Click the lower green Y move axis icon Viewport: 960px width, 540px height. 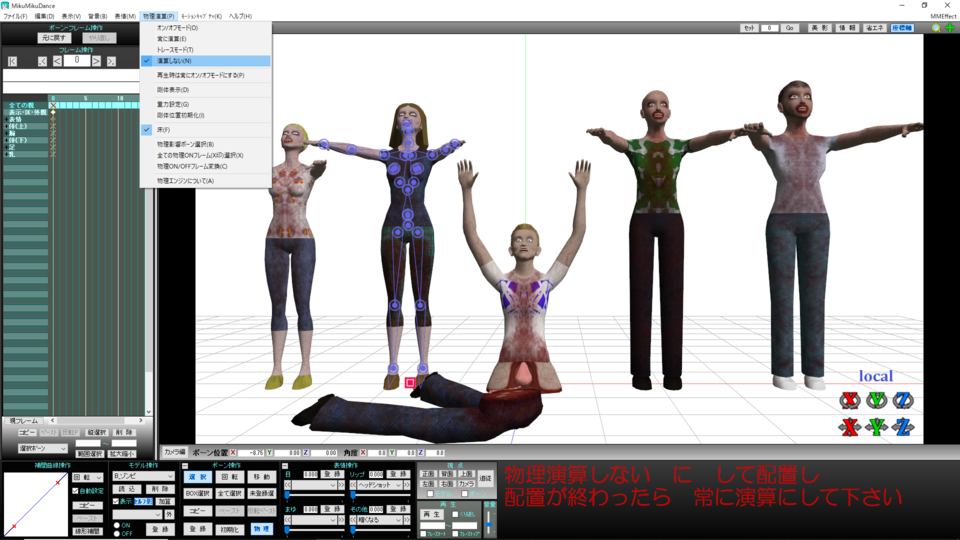click(x=877, y=427)
